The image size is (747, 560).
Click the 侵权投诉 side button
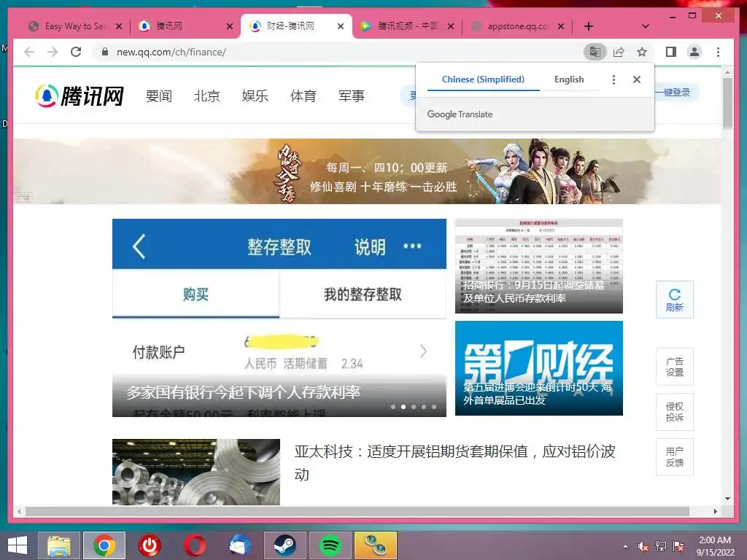tap(675, 412)
